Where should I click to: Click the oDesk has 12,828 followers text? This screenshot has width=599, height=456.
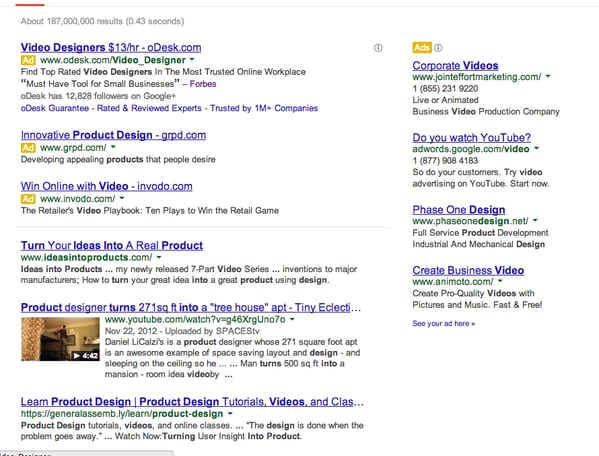click(98, 96)
